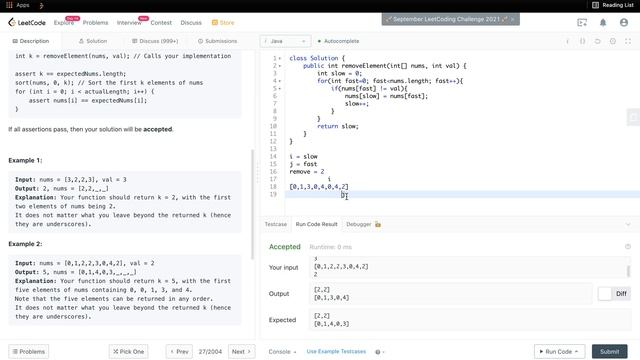
Task: Open the Run Code options arrow
Action: click(x=577, y=351)
